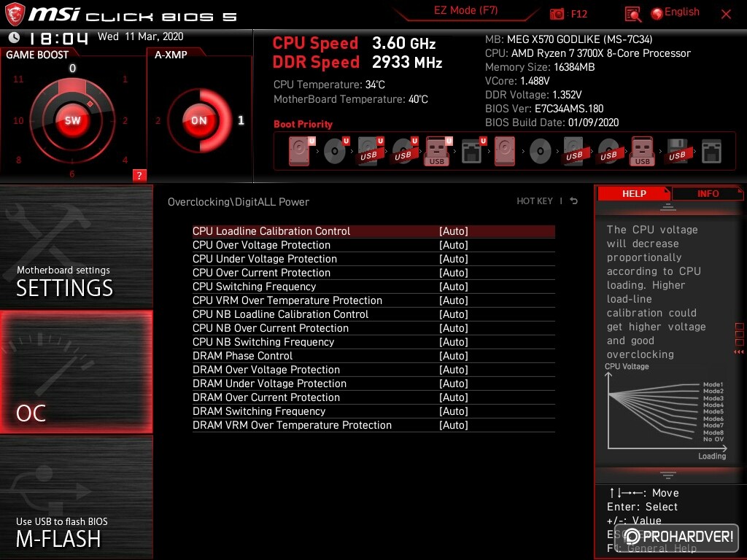The width and height of the screenshot is (747, 560).
Task: Open CPU NB Loadline Calibration Control value
Action: tap(454, 314)
